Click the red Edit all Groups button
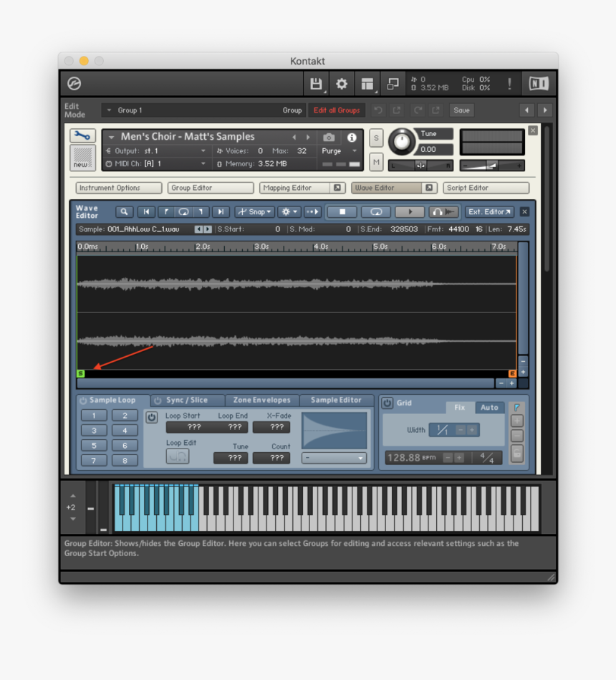Screen dimensions: 616x680 pyautogui.click(x=337, y=110)
